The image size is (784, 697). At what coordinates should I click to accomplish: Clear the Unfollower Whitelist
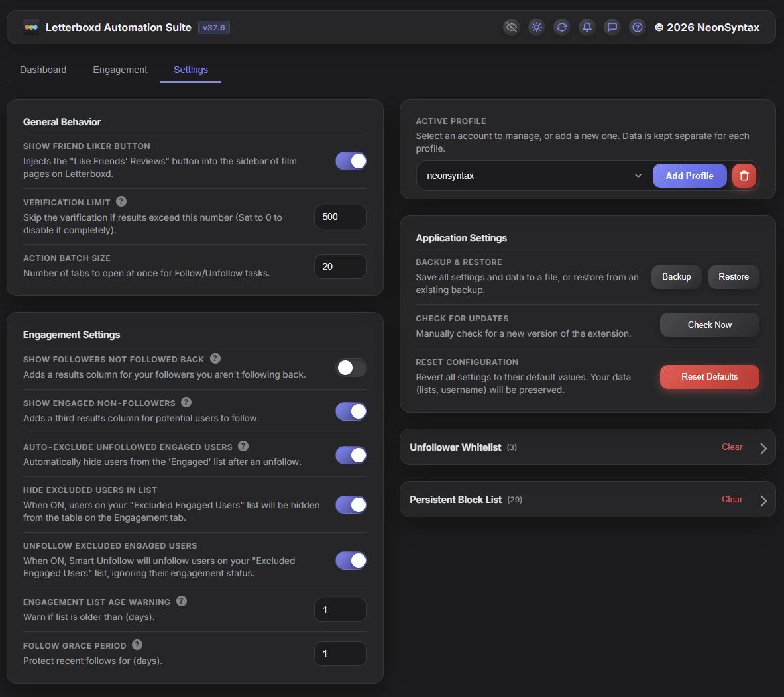[x=732, y=447]
